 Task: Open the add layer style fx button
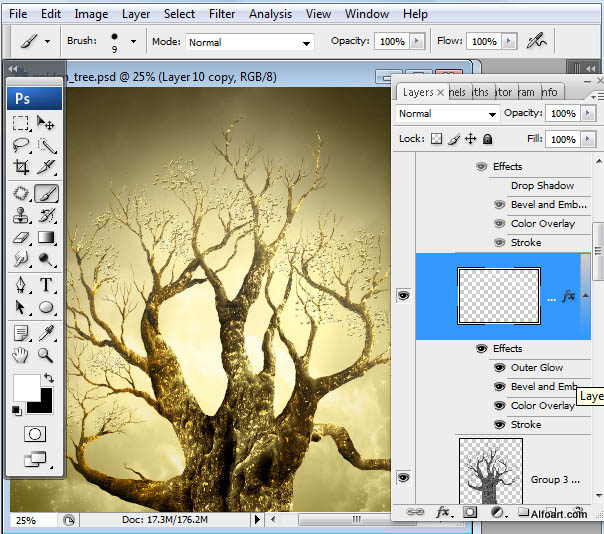coord(442,512)
